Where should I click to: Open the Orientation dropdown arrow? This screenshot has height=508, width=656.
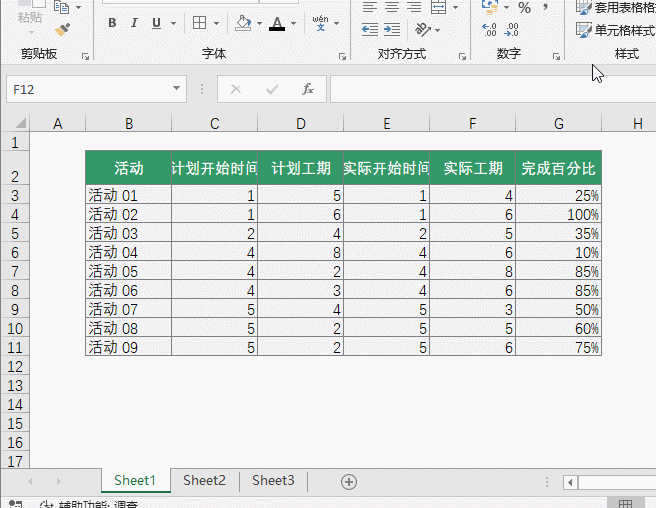pos(438,30)
